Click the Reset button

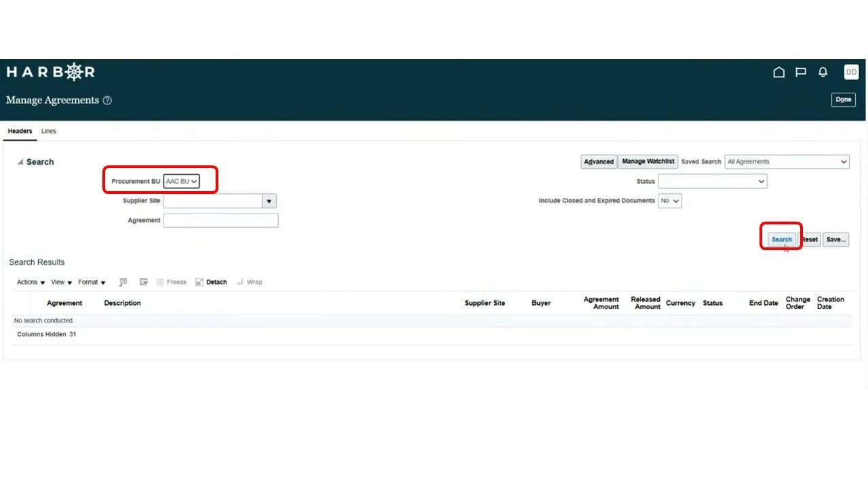click(810, 239)
